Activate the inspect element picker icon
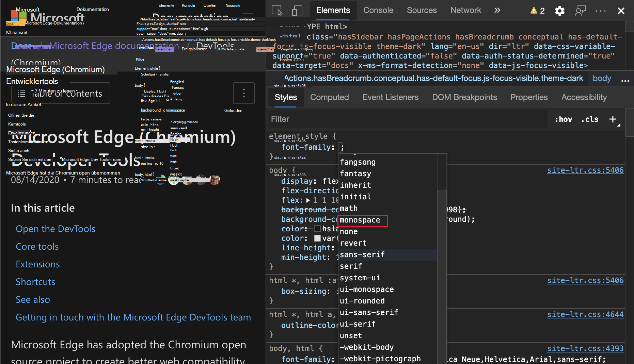Viewport: 634px width, 364px height. tap(277, 11)
